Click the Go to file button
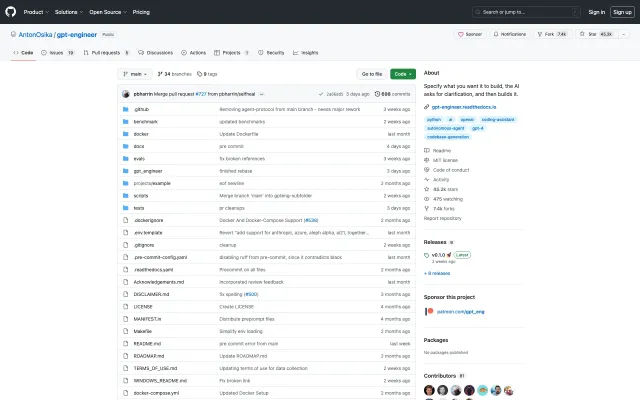This screenshot has width=640, height=400. (x=371, y=74)
